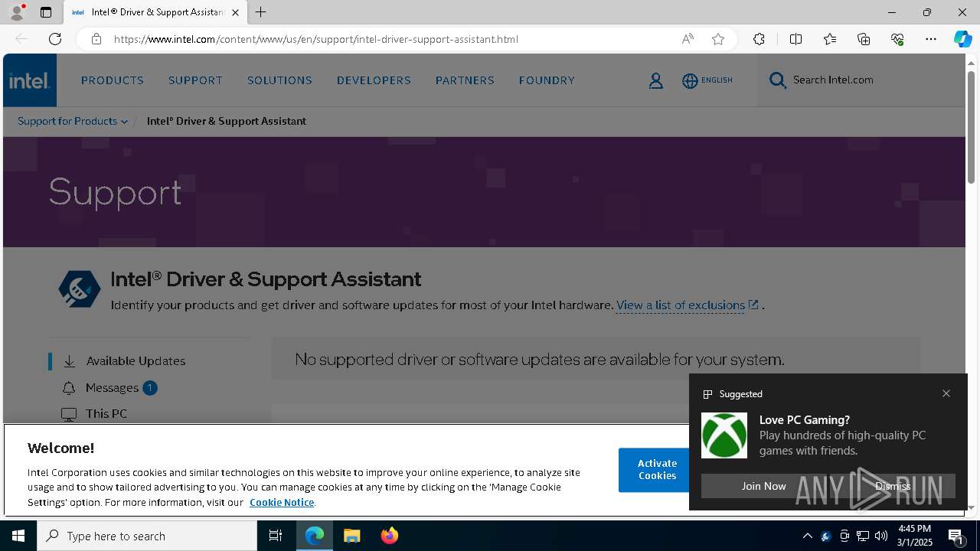Screen dimensions: 980x551
Task: Click the Intel logo home icon
Action: 30,80
